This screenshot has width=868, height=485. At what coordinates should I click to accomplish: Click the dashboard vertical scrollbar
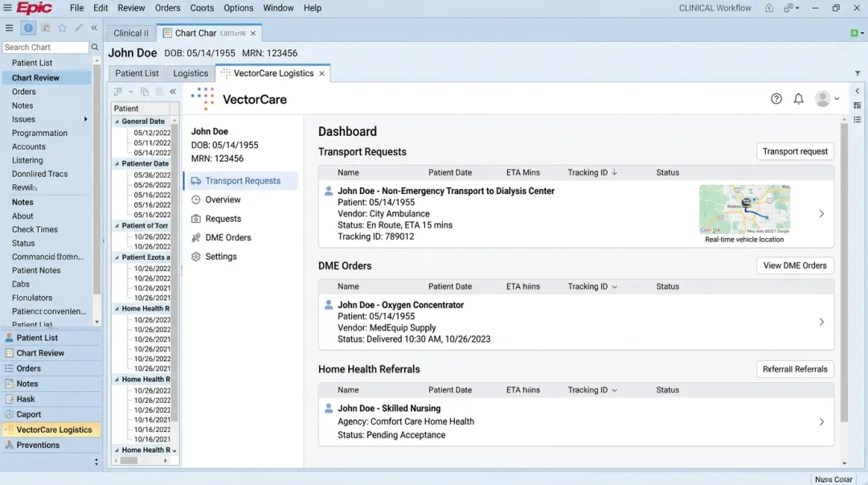[x=844, y=272]
